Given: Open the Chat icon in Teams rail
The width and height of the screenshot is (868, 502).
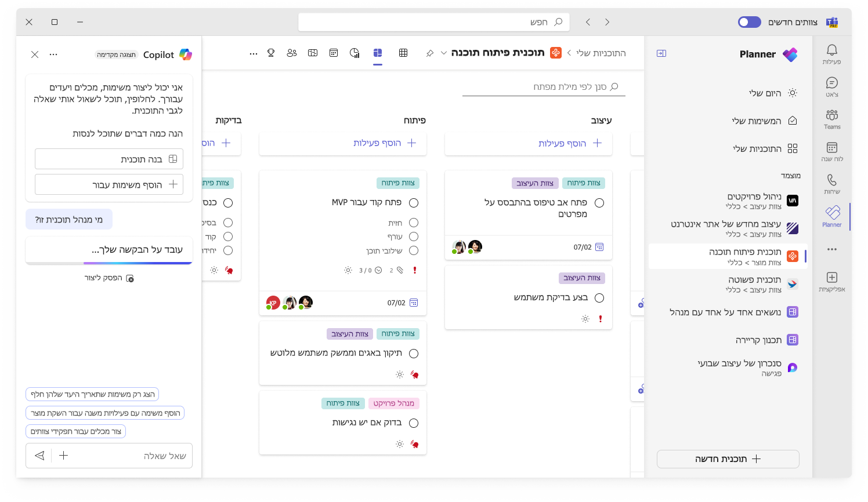Looking at the screenshot, I should [x=831, y=86].
